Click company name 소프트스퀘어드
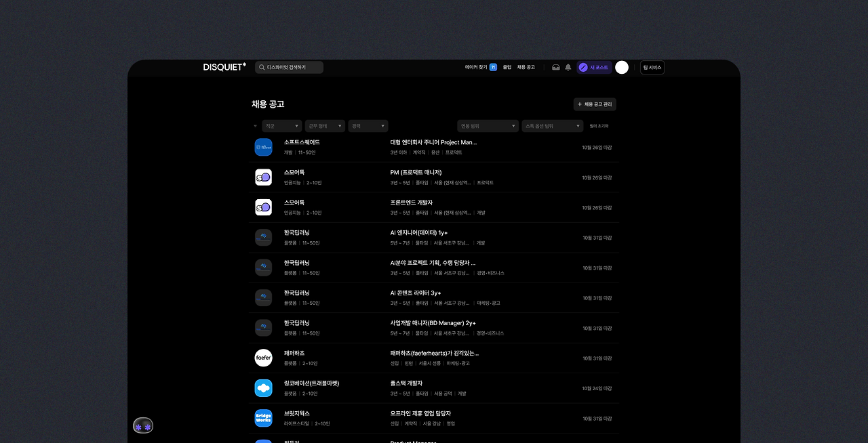This screenshot has height=443, width=868. tap(302, 142)
